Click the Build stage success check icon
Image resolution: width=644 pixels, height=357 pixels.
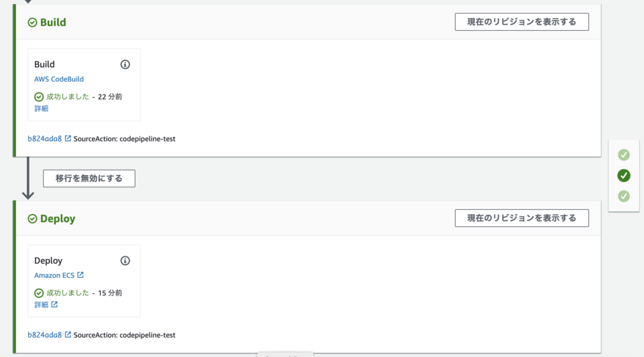click(x=32, y=23)
